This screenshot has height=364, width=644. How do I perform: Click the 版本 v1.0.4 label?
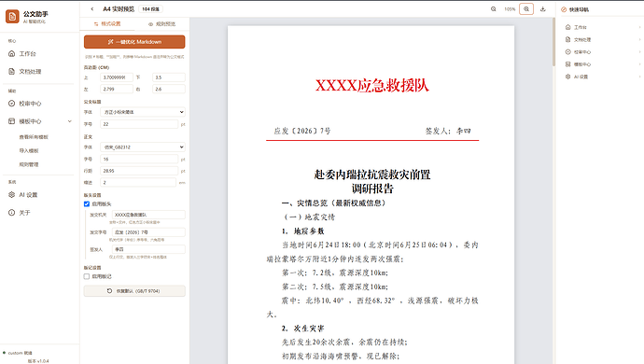(38, 361)
